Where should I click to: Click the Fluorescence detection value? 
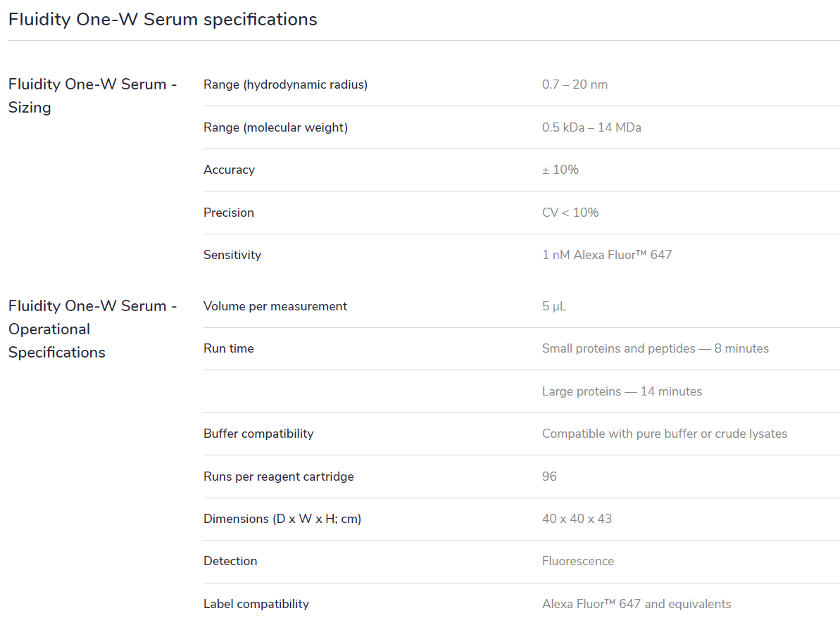tap(578, 561)
